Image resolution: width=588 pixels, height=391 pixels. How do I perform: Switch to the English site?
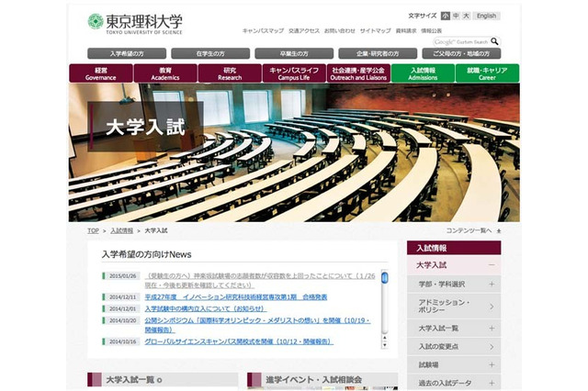point(486,16)
